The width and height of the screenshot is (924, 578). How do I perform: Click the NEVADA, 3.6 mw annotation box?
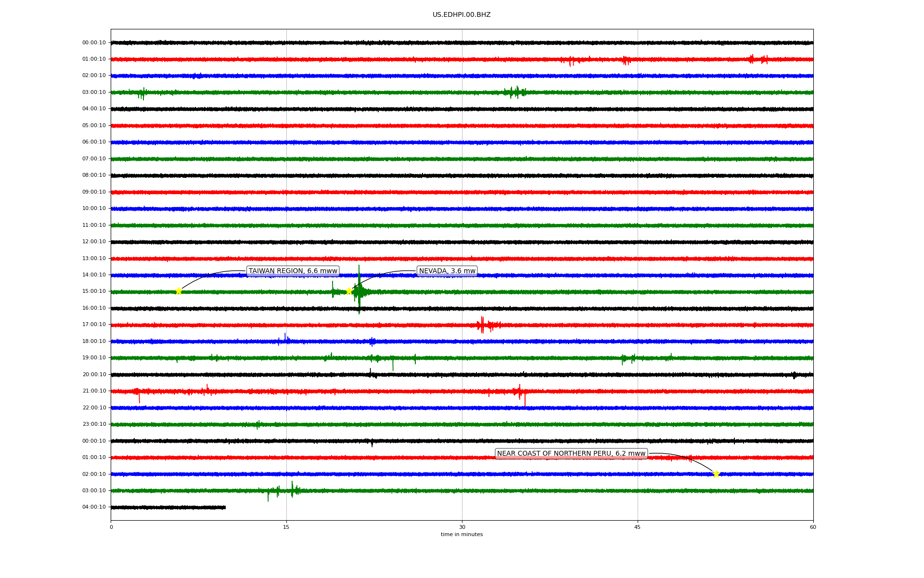(447, 271)
